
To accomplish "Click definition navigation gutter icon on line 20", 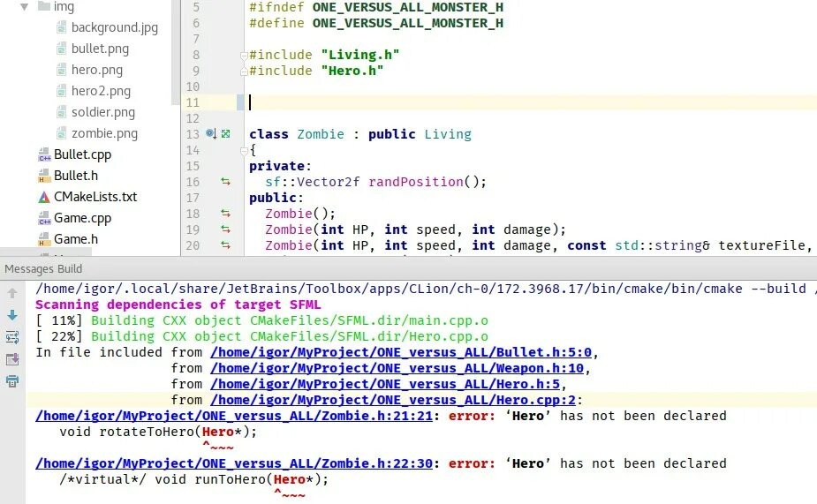I will click(225, 245).
